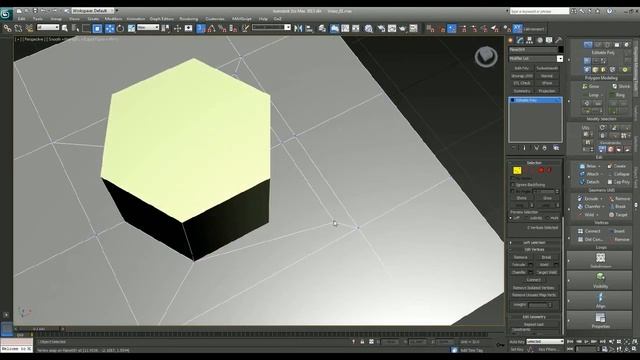Select the Off preview selection radio
This screenshot has width=640, height=360.
click(x=511, y=218)
